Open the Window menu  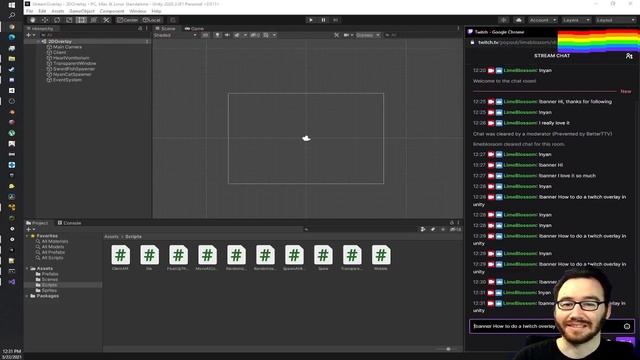pyautogui.click(x=138, y=11)
